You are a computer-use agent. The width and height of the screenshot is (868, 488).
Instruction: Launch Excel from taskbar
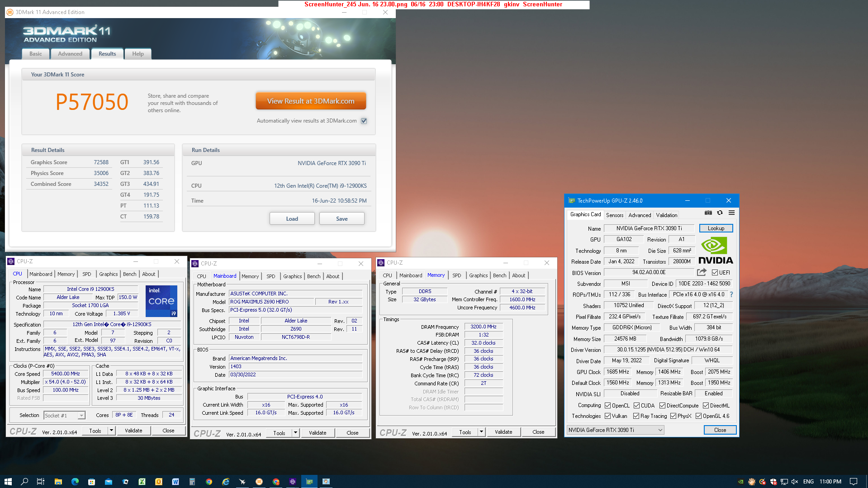coord(142,482)
